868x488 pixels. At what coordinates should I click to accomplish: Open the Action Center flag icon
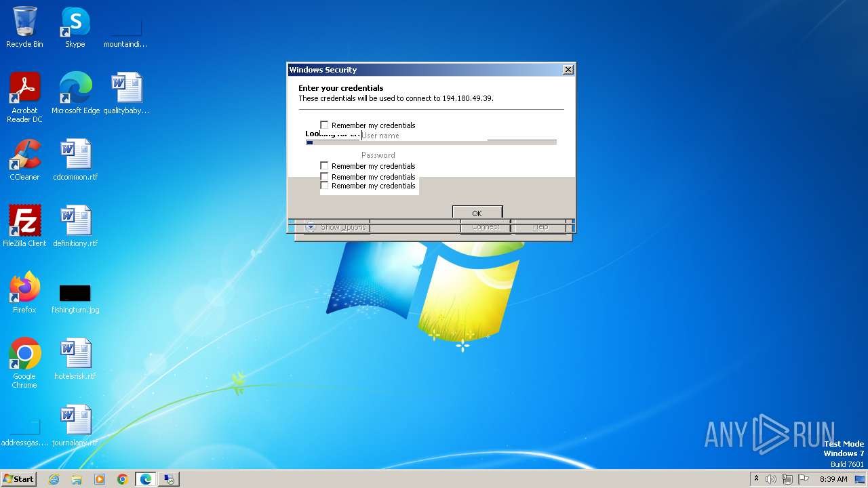[x=804, y=479]
